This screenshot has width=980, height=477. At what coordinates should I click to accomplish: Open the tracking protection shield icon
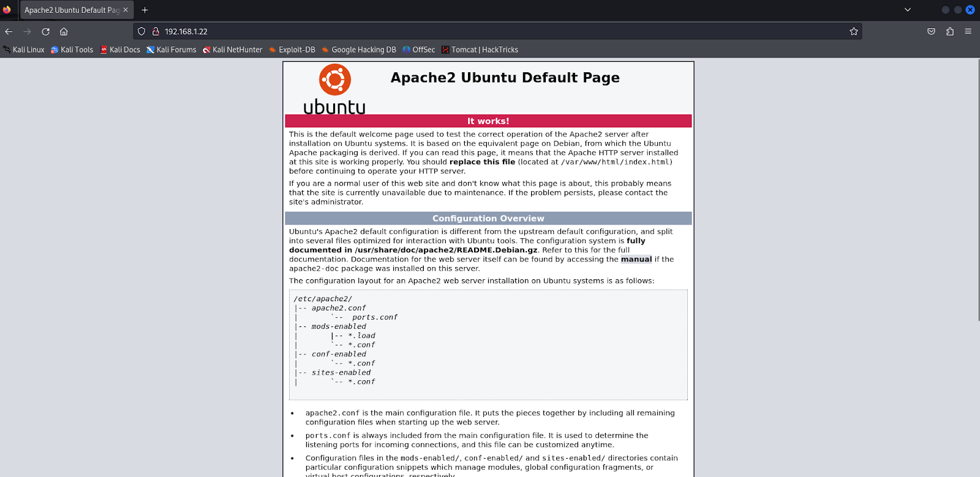[x=141, y=31]
